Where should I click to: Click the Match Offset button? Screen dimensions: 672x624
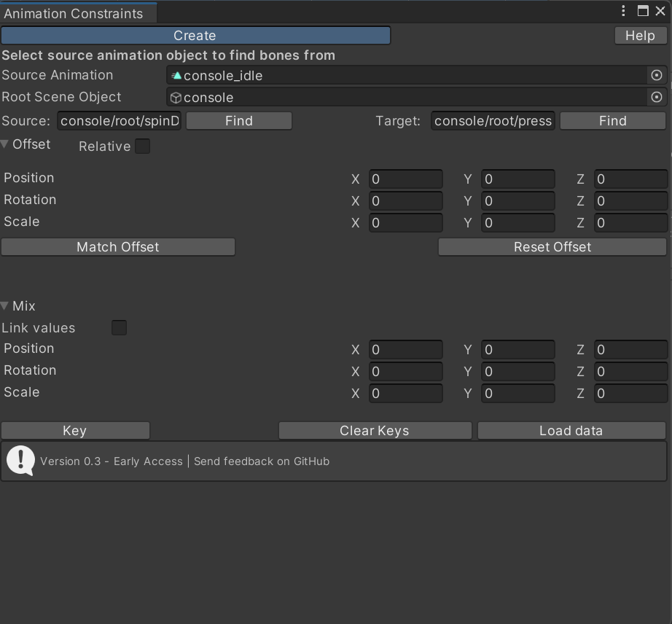118,247
